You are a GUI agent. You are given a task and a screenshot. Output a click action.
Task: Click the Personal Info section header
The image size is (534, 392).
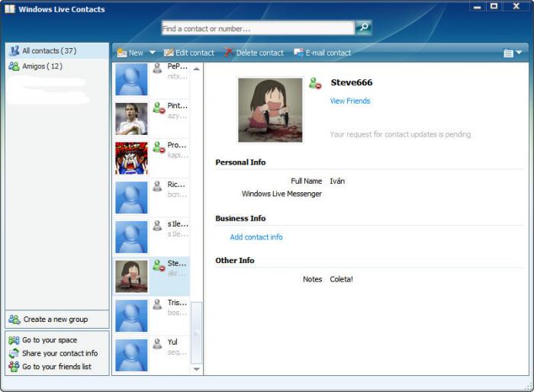click(240, 162)
